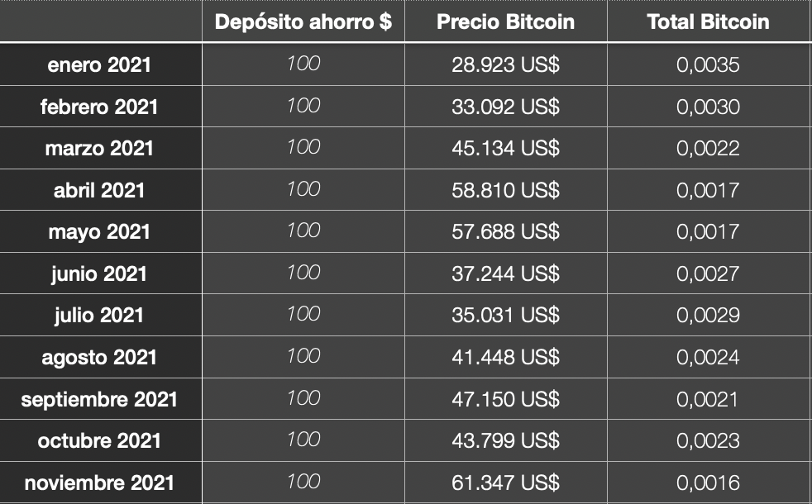The height and width of the screenshot is (504, 812).
Task: Click the febrero 2021 row label
Action: 100,106
